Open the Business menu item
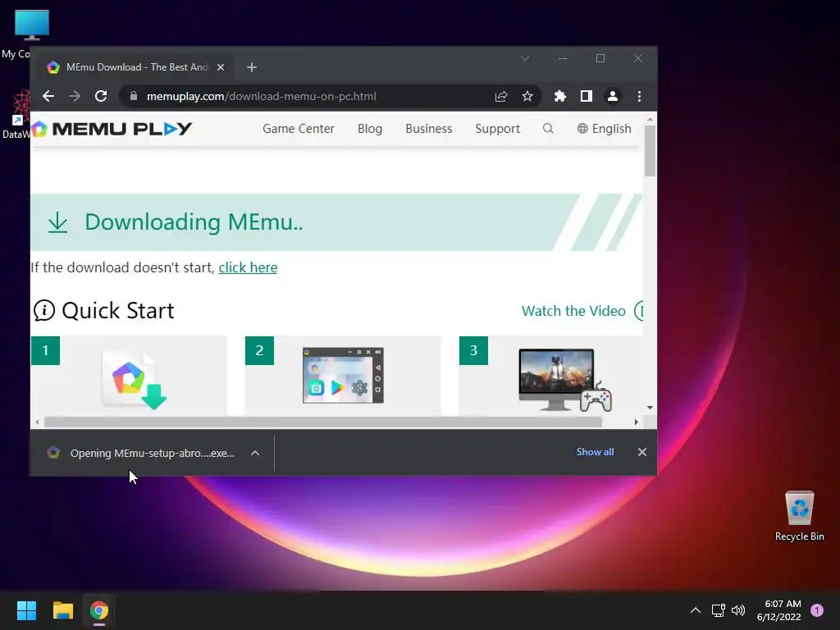The width and height of the screenshot is (840, 630). pos(428,129)
